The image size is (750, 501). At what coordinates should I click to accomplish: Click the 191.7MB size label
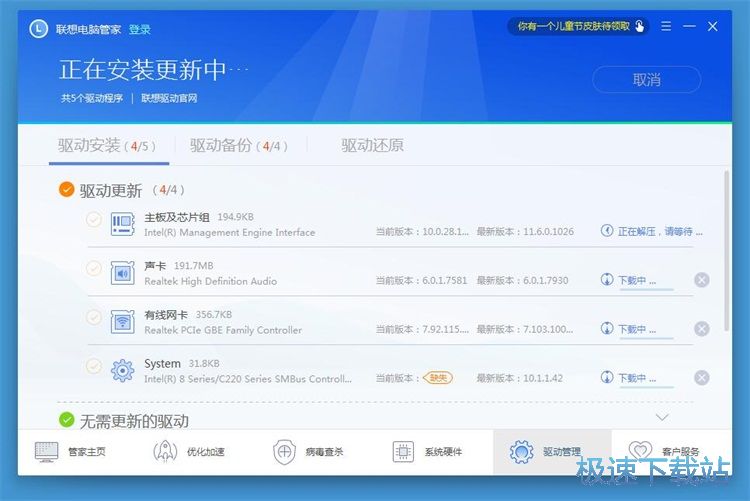193,266
